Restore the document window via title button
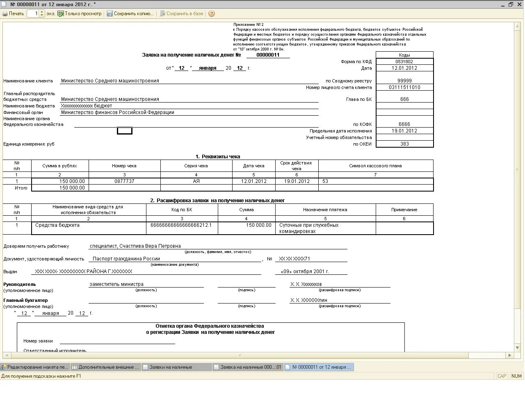 point(511,4)
